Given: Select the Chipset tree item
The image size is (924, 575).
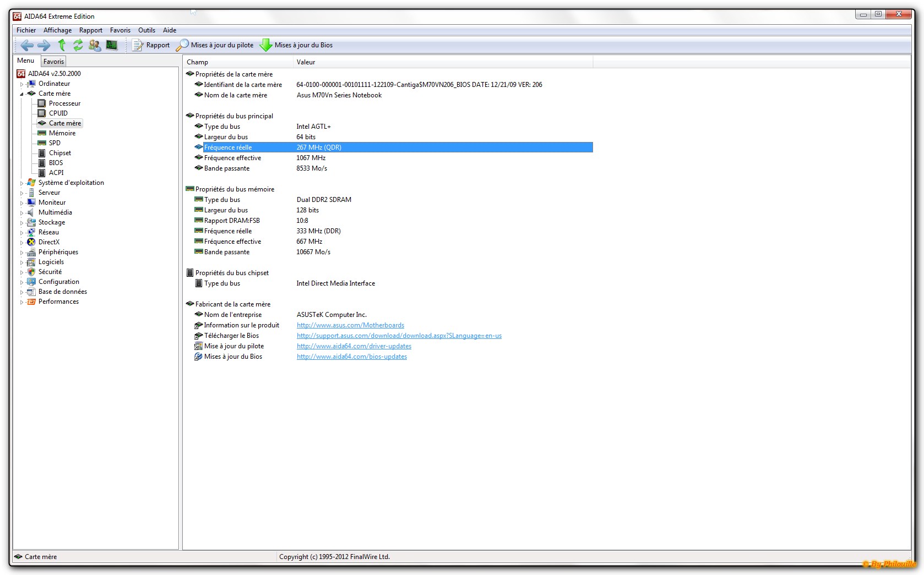Looking at the screenshot, I should click(59, 153).
